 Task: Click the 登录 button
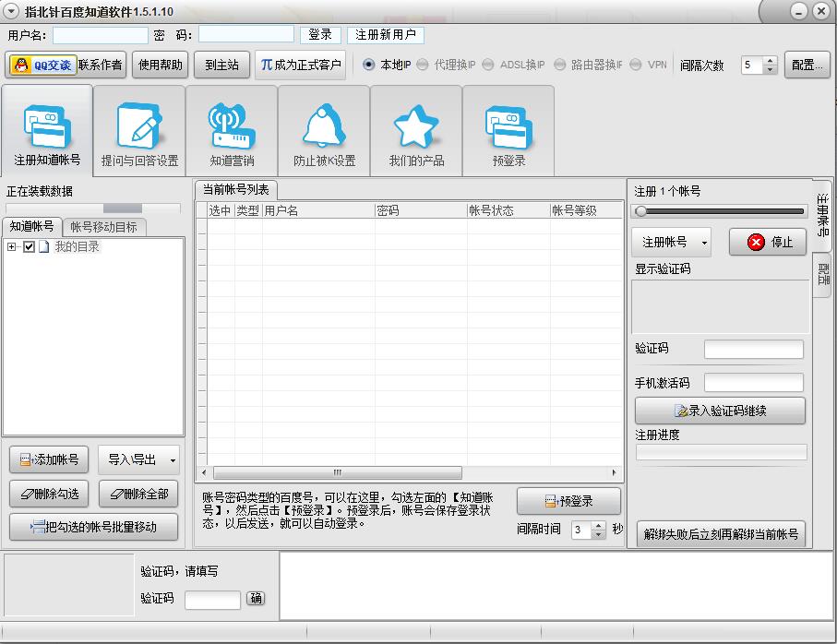pos(320,35)
